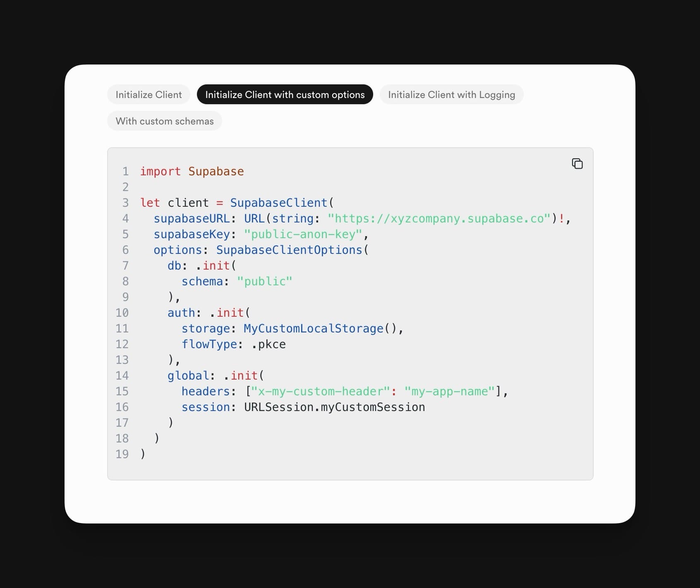The image size is (700, 588).
Task: Click 'SupabaseClient(' on line 3
Action: click(x=282, y=203)
